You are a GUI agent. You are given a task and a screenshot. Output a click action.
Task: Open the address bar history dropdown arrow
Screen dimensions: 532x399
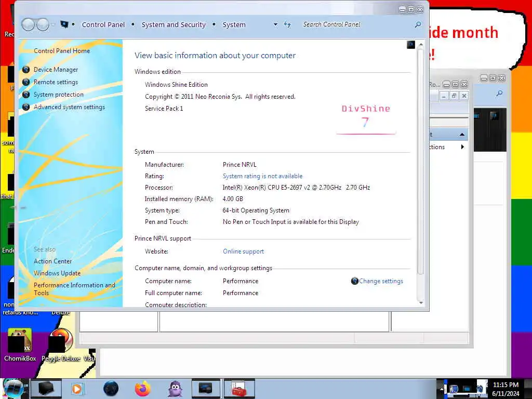[275, 24]
